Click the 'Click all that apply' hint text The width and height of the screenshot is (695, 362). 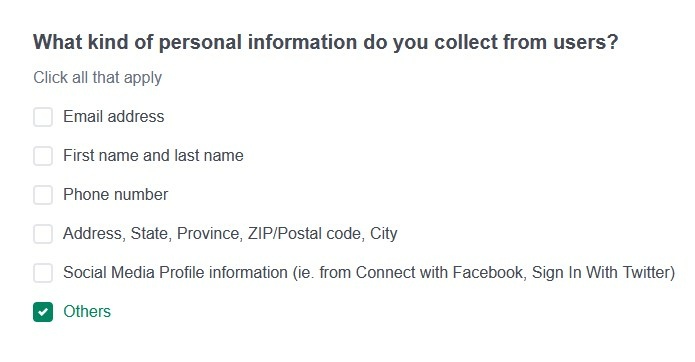coord(98,78)
